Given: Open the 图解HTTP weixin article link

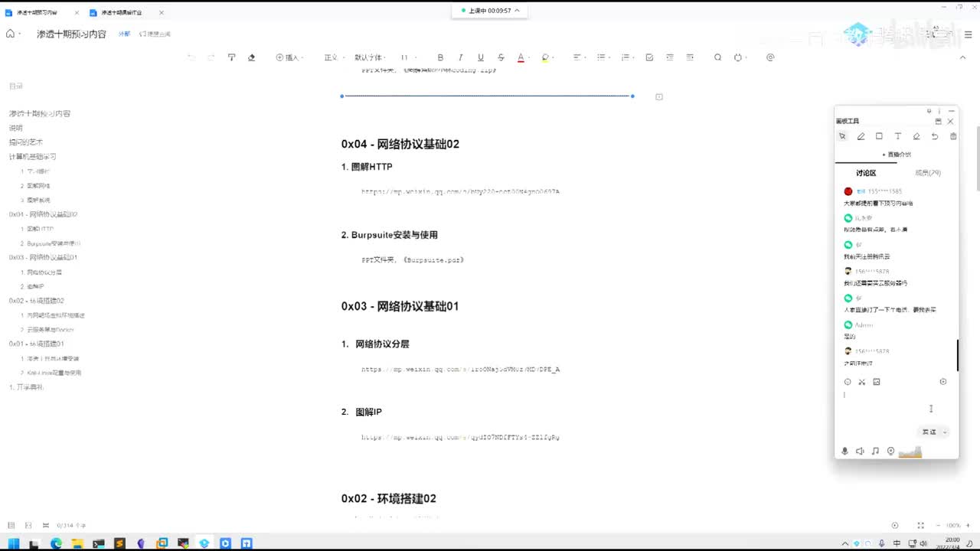Looking at the screenshot, I should (460, 191).
